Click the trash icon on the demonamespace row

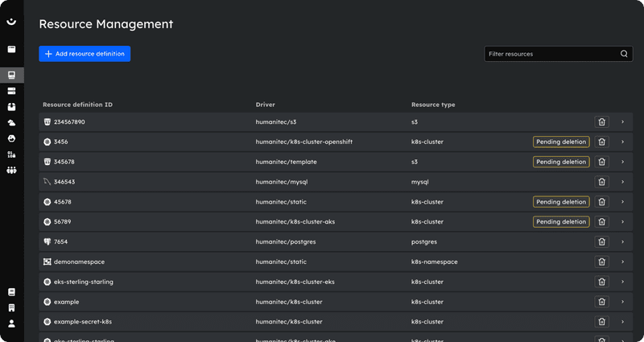601,262
